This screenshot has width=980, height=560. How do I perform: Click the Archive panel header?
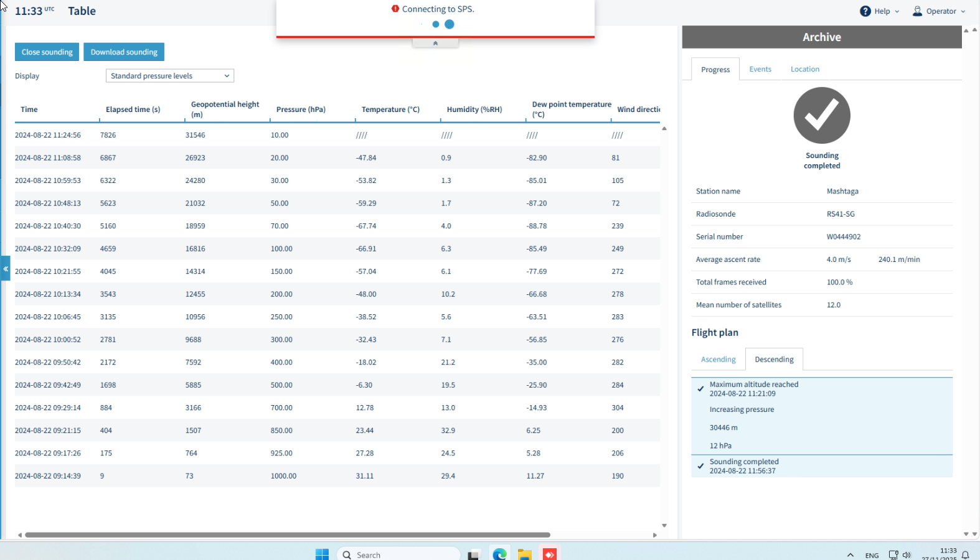(822, 37)
